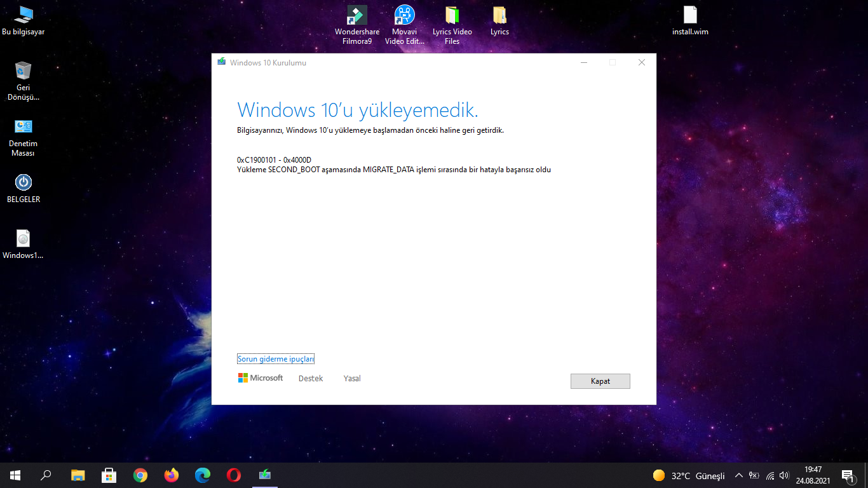Open Wondershare Filmora9 desktop shortcut
This screenshot has height=488, width=868.
357,25
